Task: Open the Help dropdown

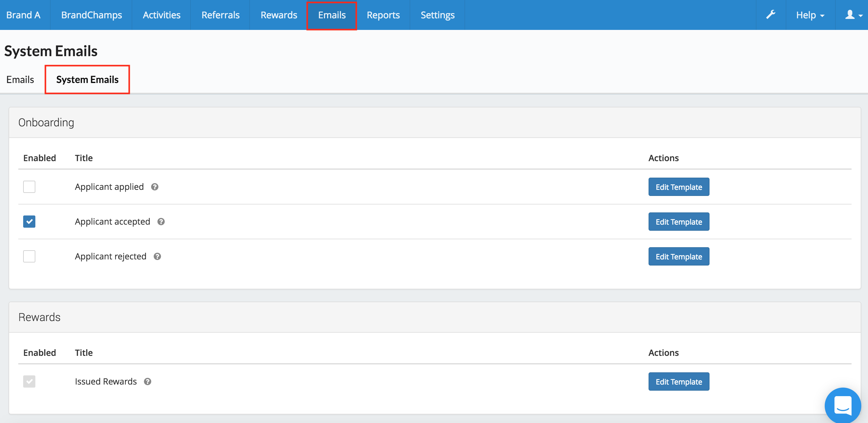Action: tap(810, 15)
